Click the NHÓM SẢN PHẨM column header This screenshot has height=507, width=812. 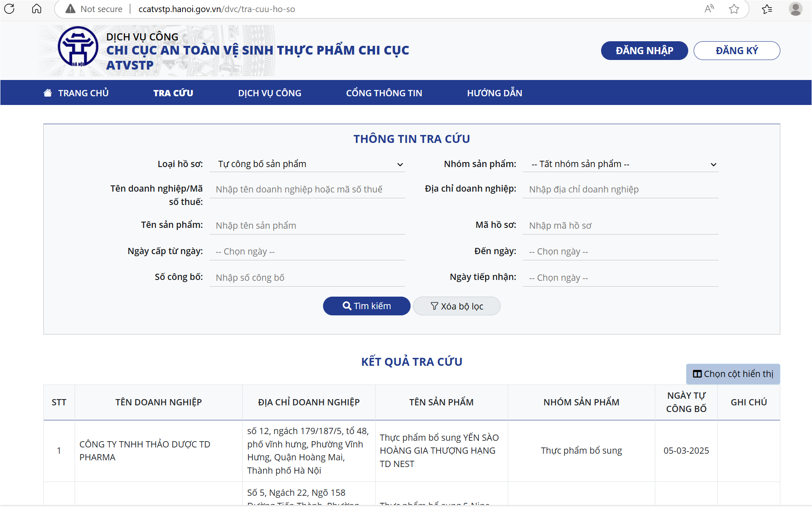tap(581, 402)
